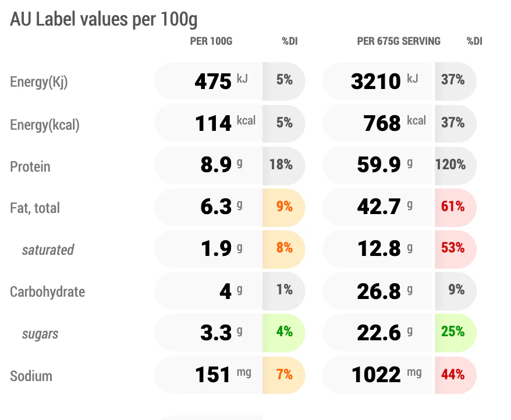The image size is (511, 420).
Task: Select the green 4% sugars DI badge
Action: click(284, 333)
